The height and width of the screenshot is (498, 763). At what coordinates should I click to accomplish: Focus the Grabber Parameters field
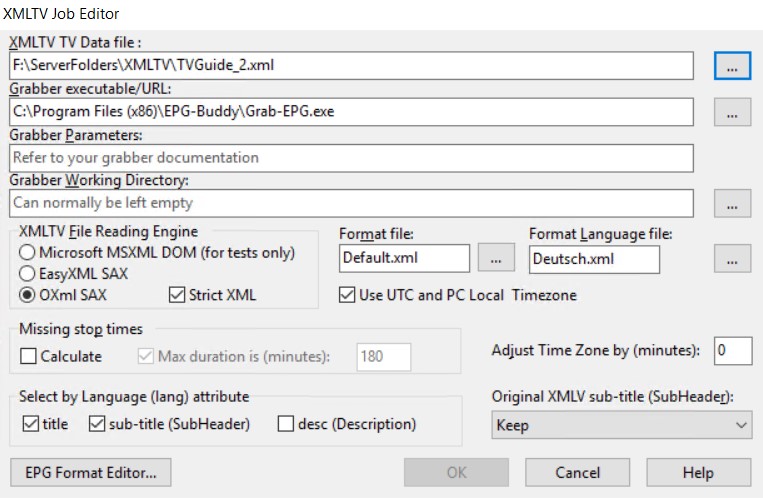351,158
